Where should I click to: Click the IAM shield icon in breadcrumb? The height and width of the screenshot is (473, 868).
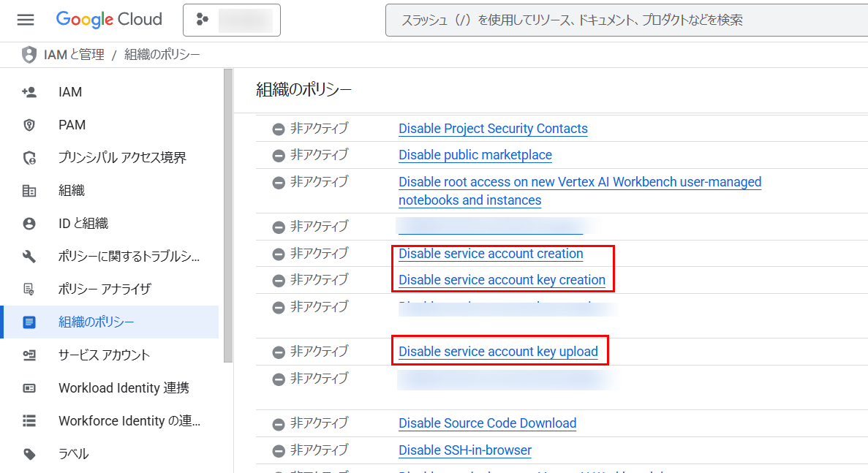tap(29, 55)
